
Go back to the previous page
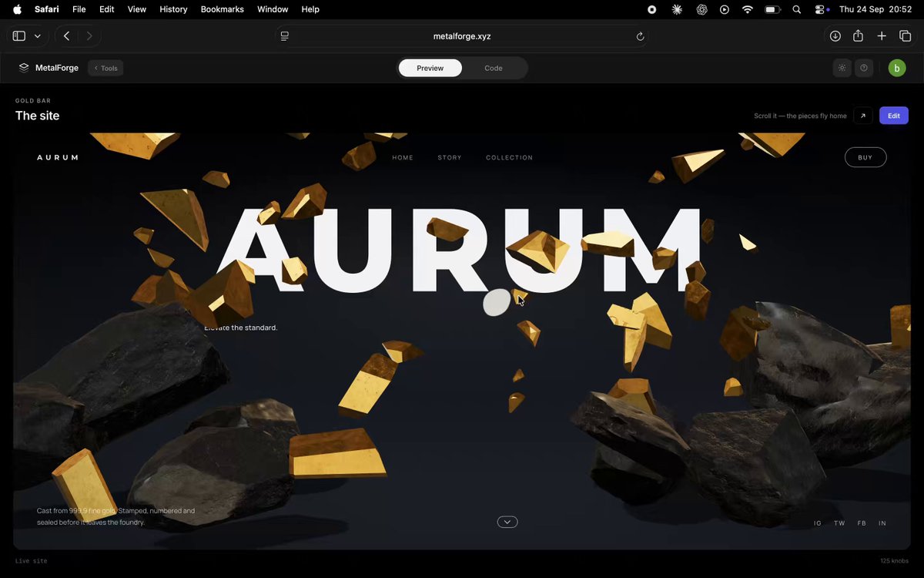[67, 36]
